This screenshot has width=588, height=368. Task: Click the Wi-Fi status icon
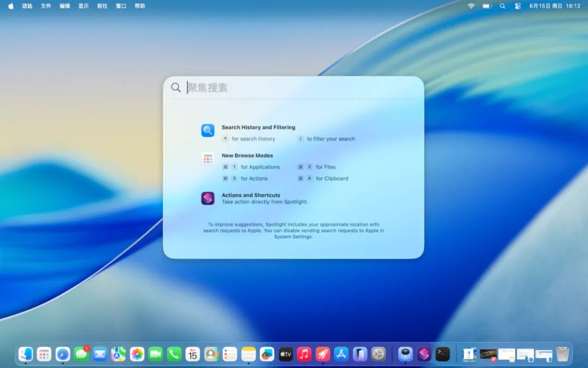[471, 6]
